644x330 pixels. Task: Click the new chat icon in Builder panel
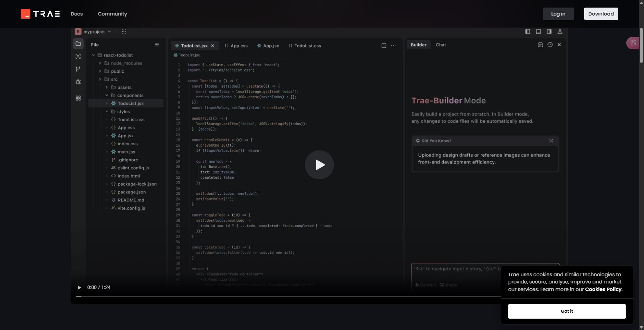(x=540, y=45)
